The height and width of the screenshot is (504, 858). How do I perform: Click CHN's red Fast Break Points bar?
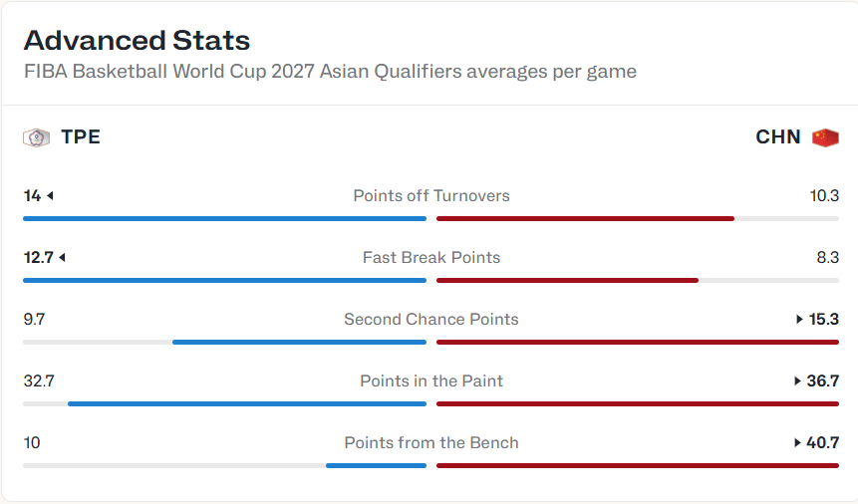point(567,280)
